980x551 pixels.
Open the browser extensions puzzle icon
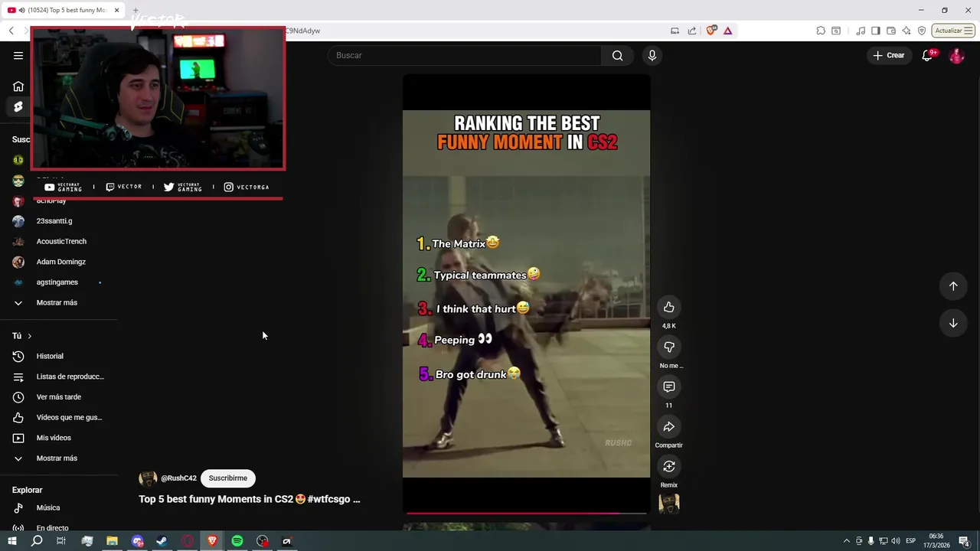click(821, 31)
